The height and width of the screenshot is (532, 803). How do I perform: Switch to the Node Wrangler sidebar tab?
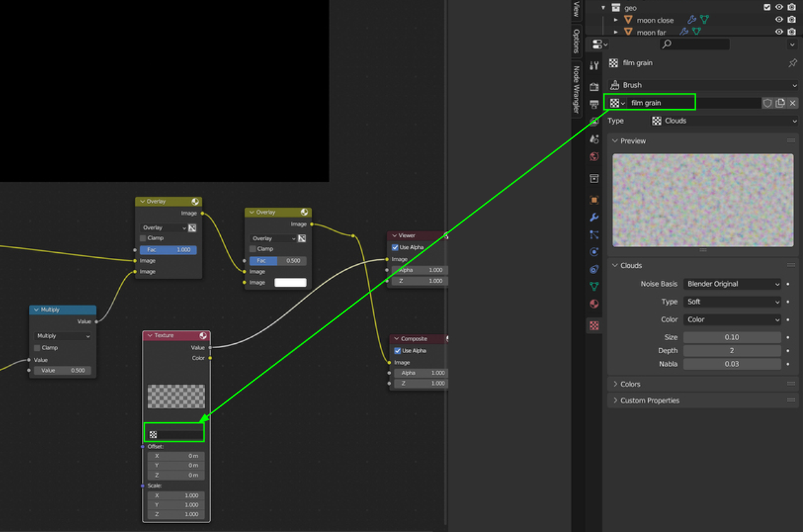(576, 90)
